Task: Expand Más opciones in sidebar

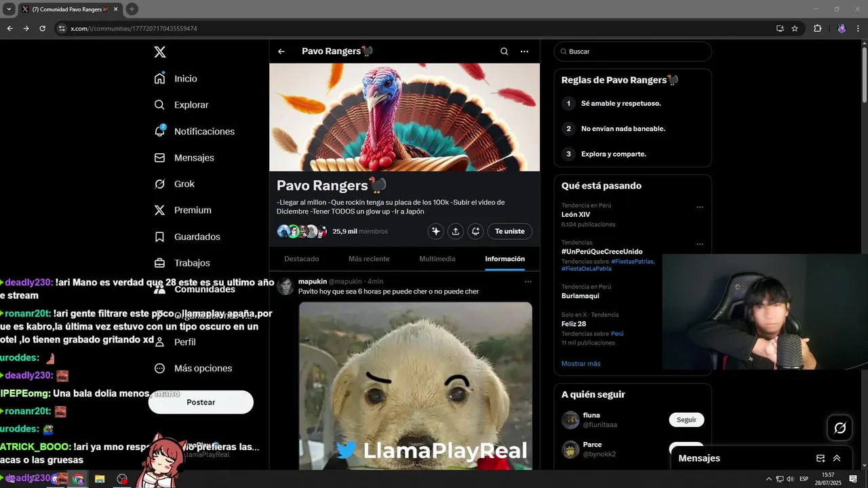Action: point(193,369)
